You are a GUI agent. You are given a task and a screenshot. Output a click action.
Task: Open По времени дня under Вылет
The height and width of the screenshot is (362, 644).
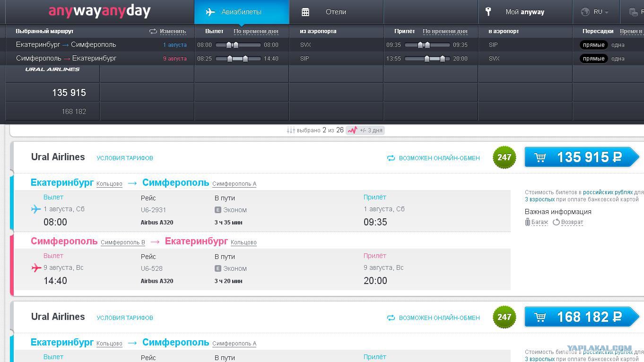coord(256,31)
